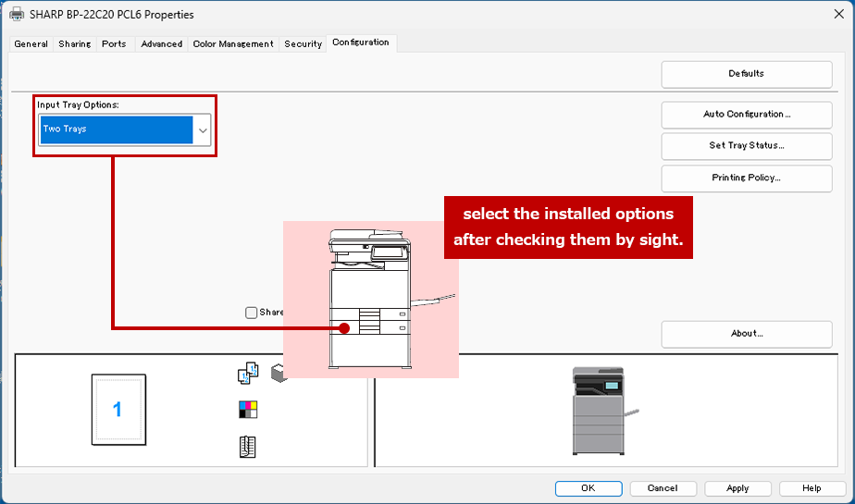This screenshot has height=504, width=855.
Task: Click the CMYK color mode icon
Action: [248, 410]
